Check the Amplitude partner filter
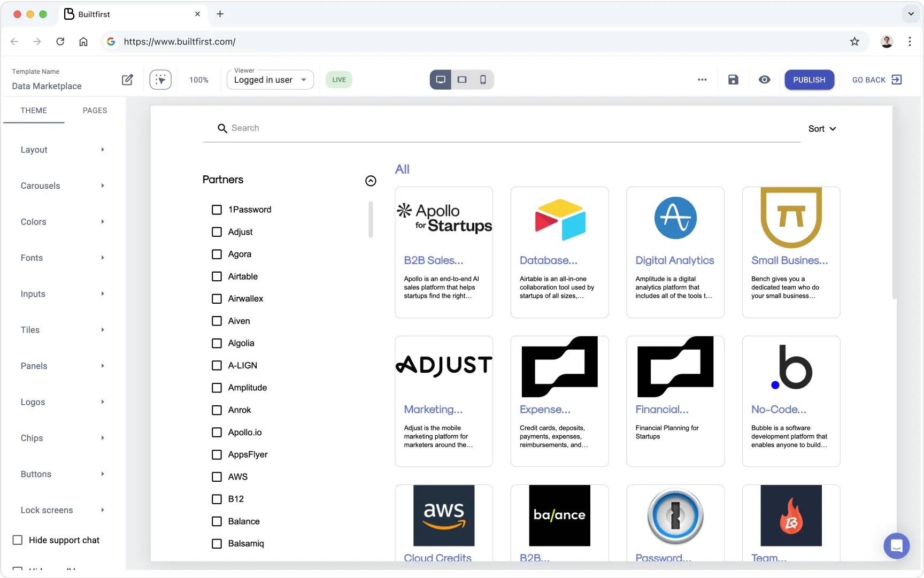Screen dimensions: 924x578 (x=217, y=388)
